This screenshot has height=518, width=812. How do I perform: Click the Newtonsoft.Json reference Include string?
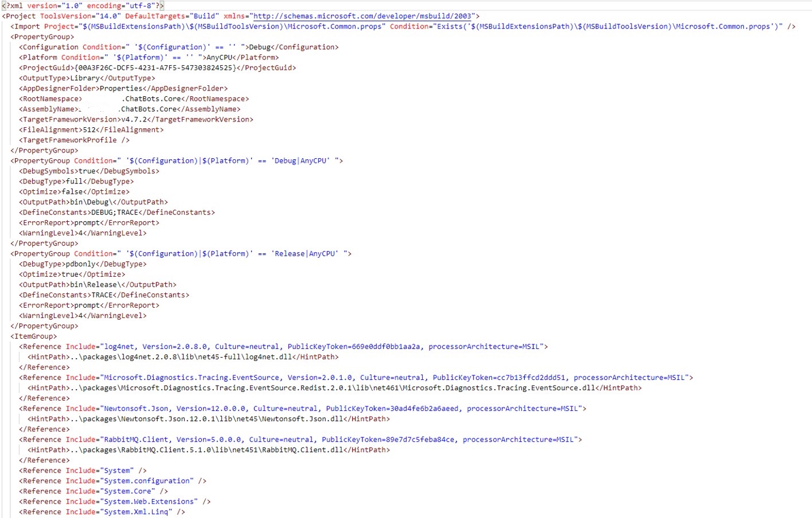pyautogui.click(x=341, y=408)
